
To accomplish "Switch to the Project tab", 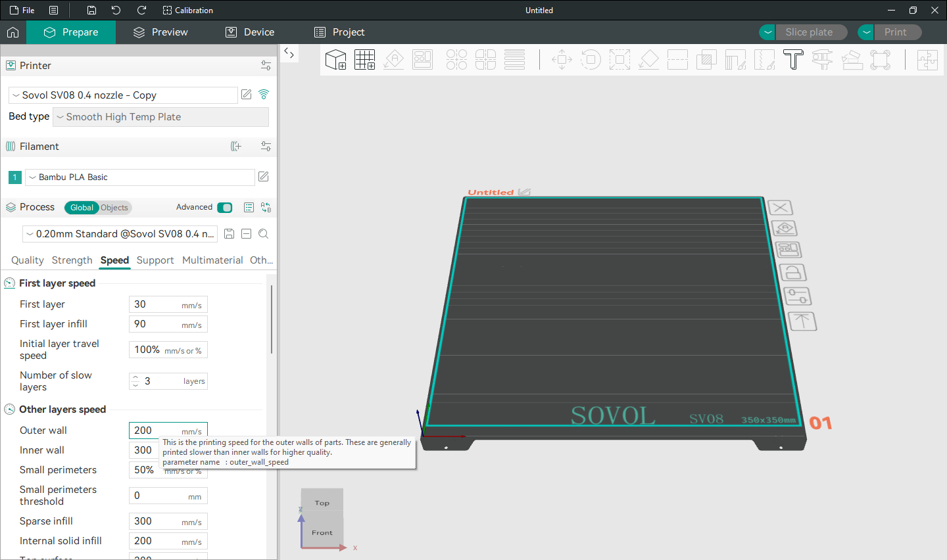I will point(339,32).
